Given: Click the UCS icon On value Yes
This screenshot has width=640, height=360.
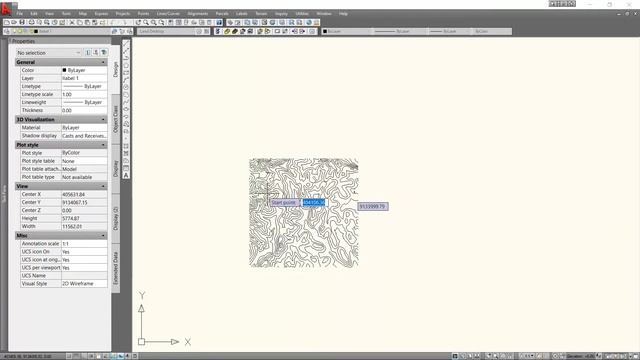Looking at the screenshot, I should 84,252.
